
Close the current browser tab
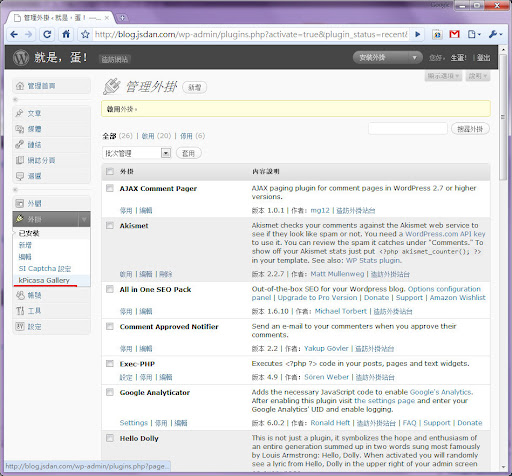pos(107,18)
